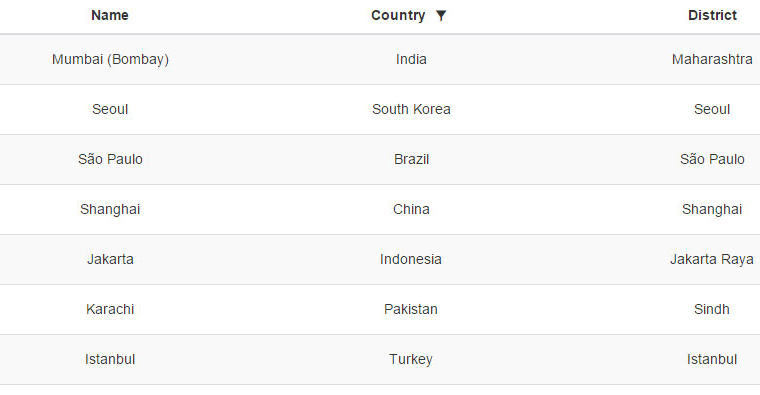Select the Karachi name cell
Image resolution: width=760 pixels, height=395 pixels.
pyautogui.click(x=110, y=309)
